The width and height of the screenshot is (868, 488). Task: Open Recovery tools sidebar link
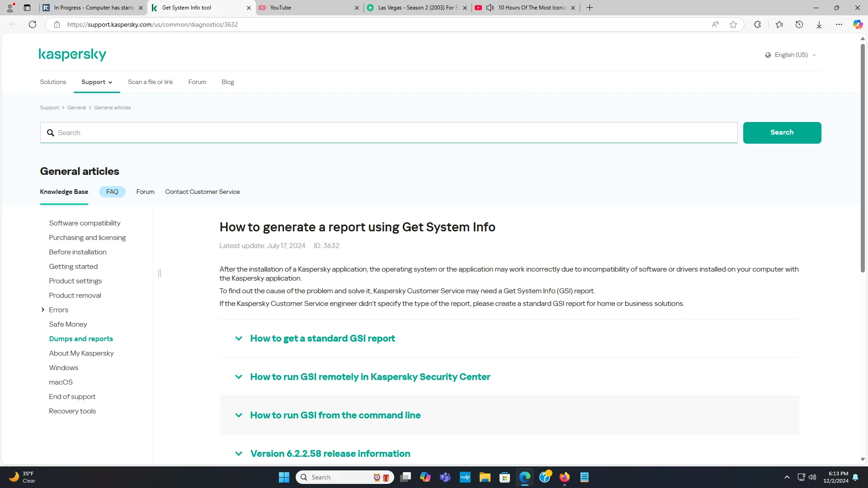72,411
